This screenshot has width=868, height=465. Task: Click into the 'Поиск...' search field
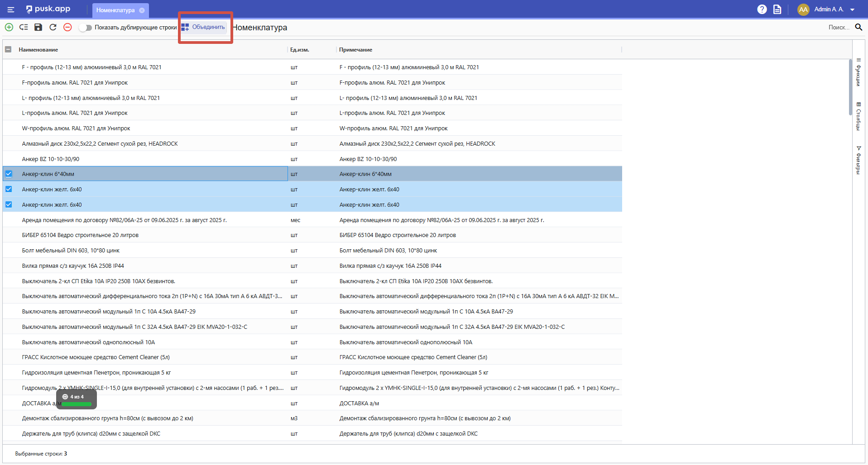pyautogui.click(x=838, y=27)
